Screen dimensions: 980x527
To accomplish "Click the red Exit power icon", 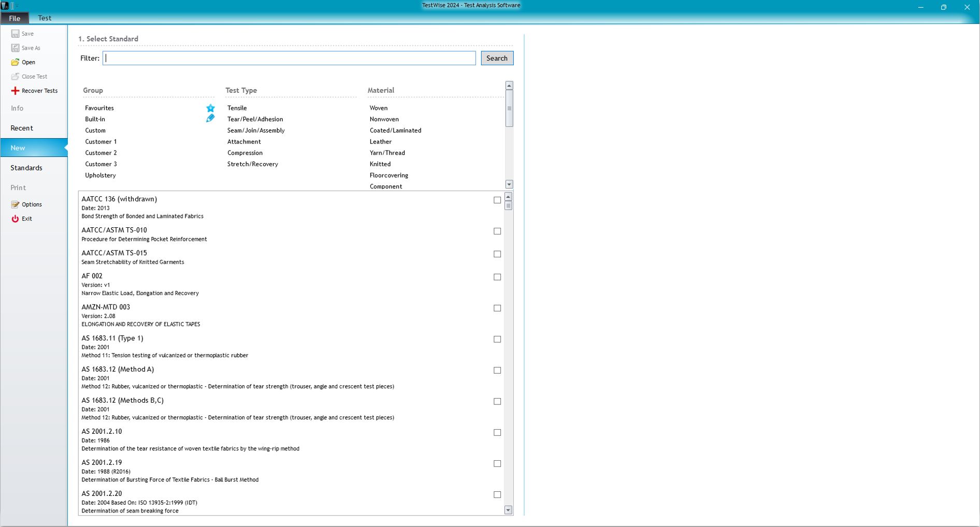I will pos(15,219).
